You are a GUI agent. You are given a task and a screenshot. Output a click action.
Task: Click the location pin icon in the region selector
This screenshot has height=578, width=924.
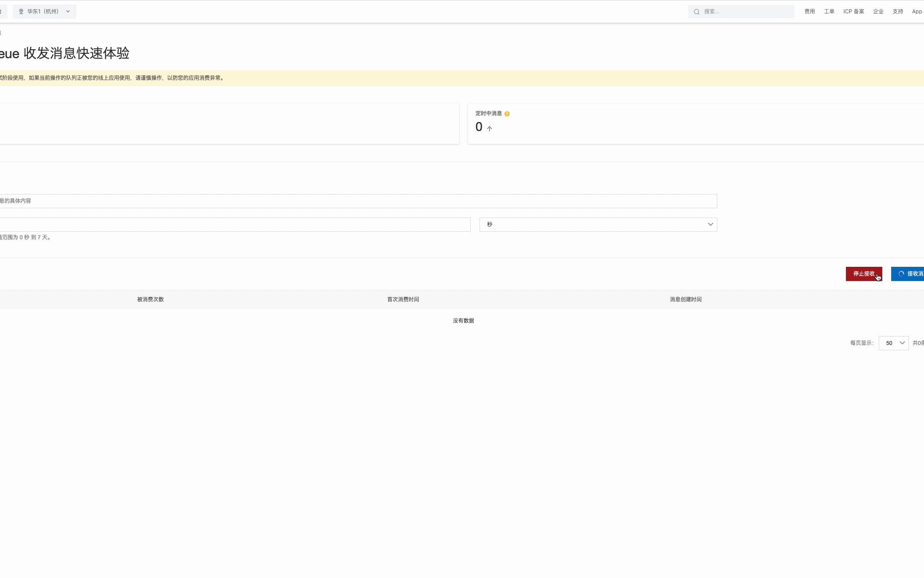pos(21,11)
